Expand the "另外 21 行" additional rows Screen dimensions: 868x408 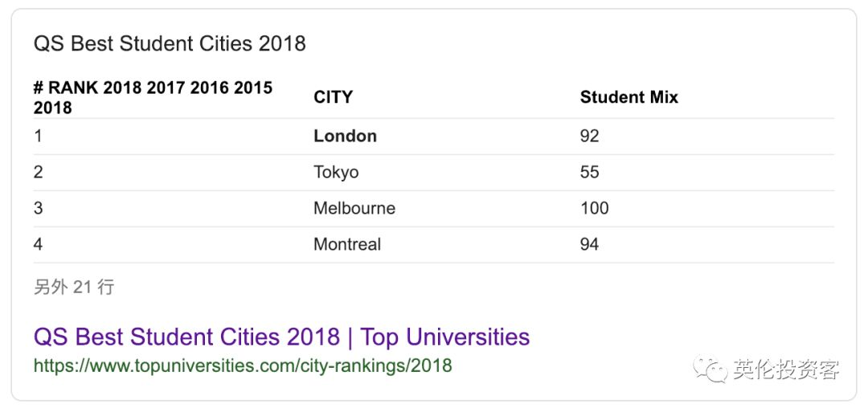[74, 287]
